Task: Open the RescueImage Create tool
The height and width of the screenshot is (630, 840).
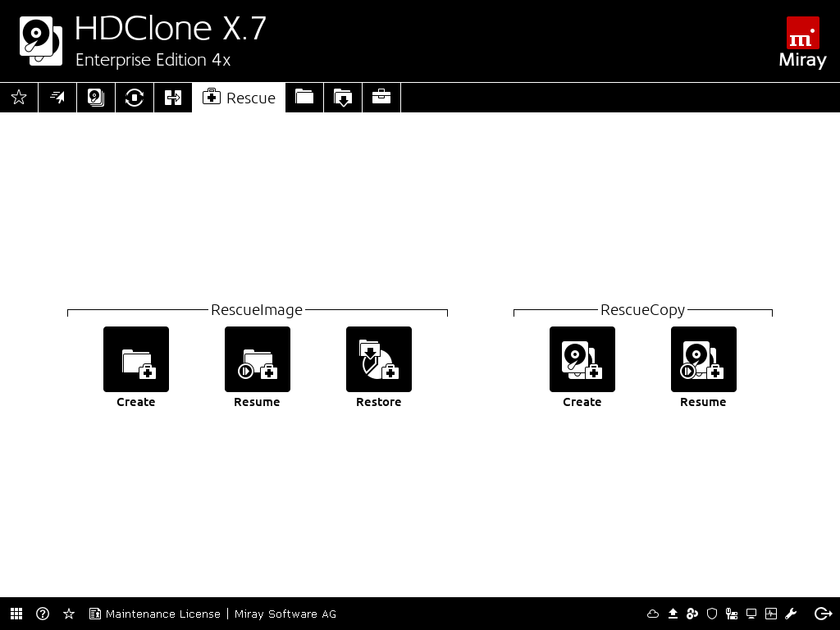Action: coord(136,359)
